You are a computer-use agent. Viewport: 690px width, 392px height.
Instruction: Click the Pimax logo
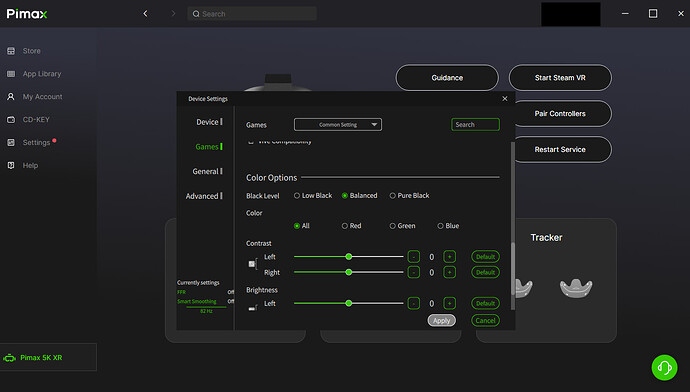pos(27,14)
